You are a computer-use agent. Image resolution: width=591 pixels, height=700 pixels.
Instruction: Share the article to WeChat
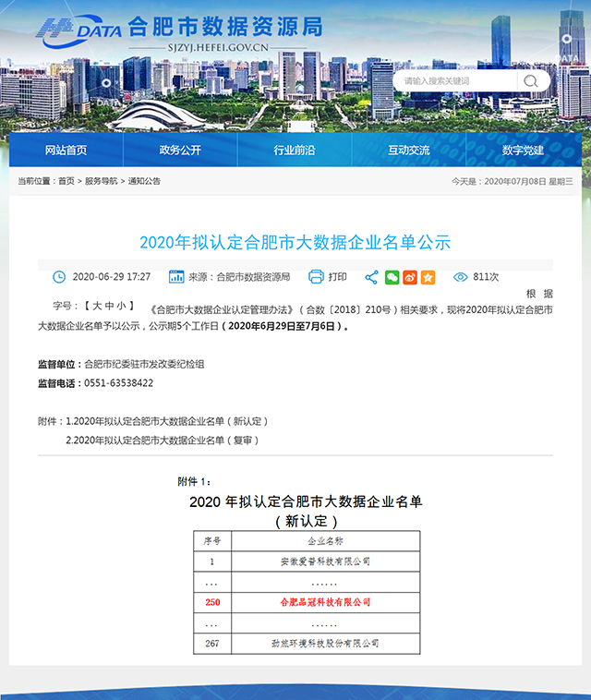[392, 277]
